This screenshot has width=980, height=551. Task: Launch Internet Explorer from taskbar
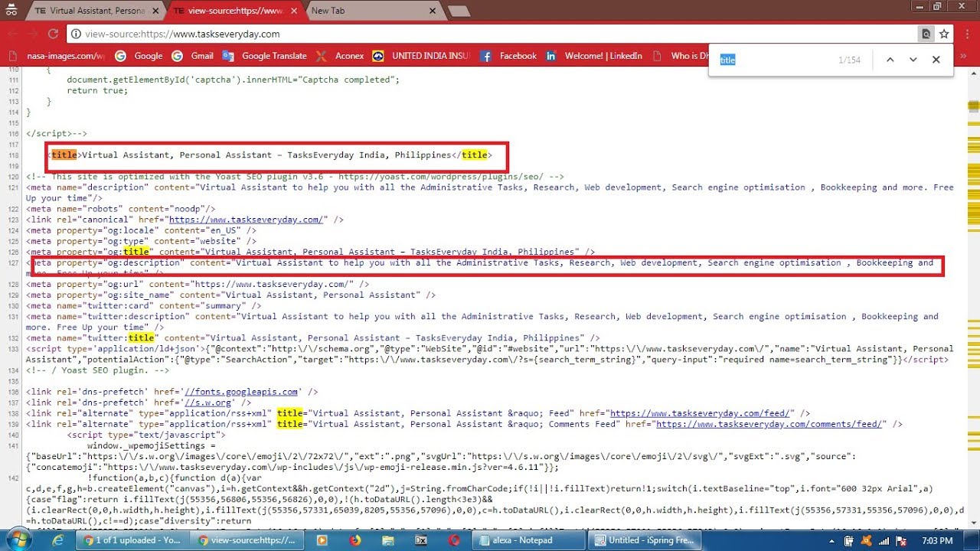tap(59, 540)
